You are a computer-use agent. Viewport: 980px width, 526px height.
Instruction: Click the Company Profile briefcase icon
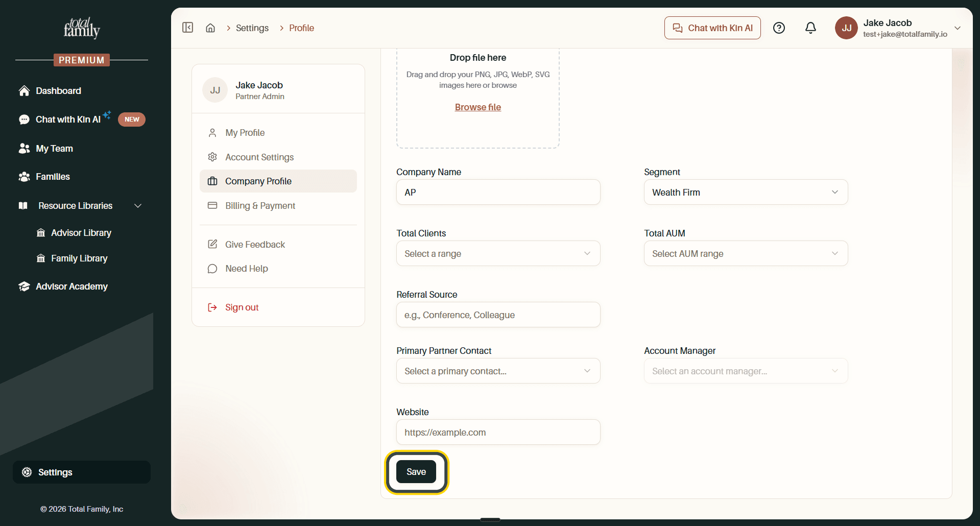click(x=212, y=181)
